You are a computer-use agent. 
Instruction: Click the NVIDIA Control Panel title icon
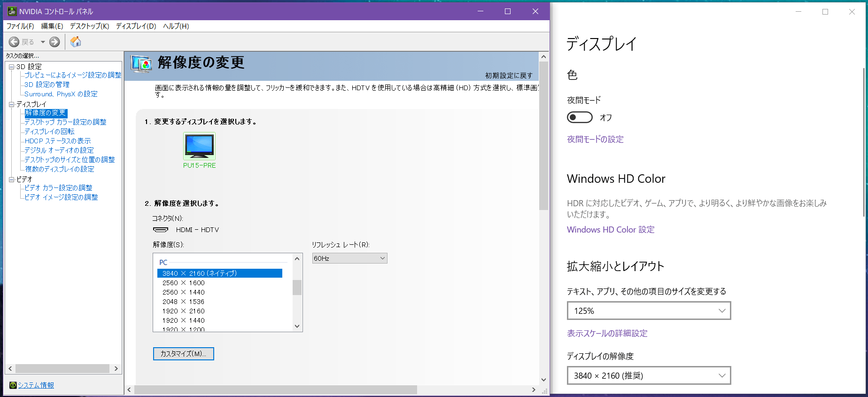point(12,11)
